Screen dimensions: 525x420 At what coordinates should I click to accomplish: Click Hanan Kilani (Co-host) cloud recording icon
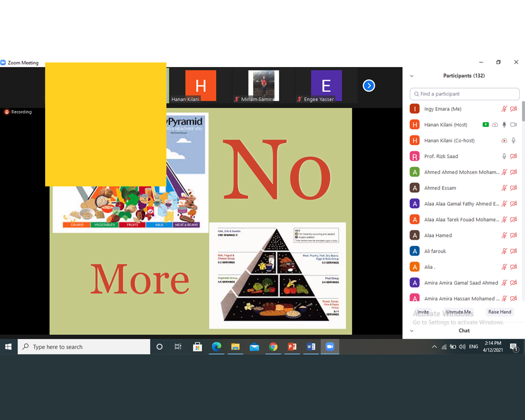[504, 141]
